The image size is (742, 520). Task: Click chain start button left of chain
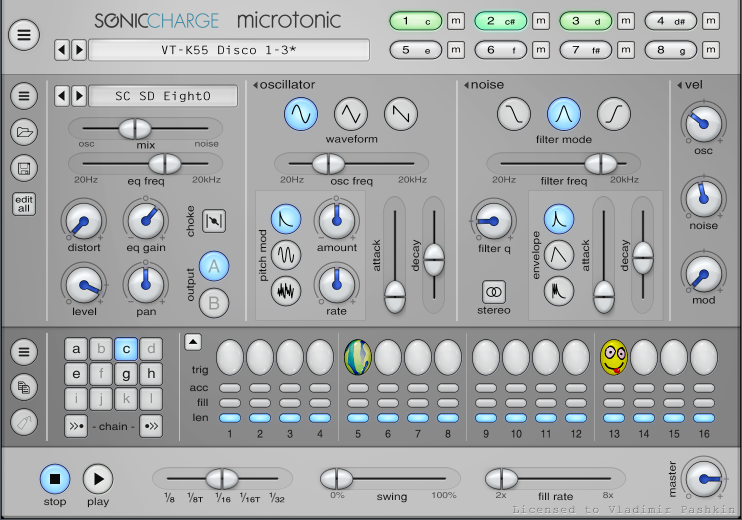point(76,426)
